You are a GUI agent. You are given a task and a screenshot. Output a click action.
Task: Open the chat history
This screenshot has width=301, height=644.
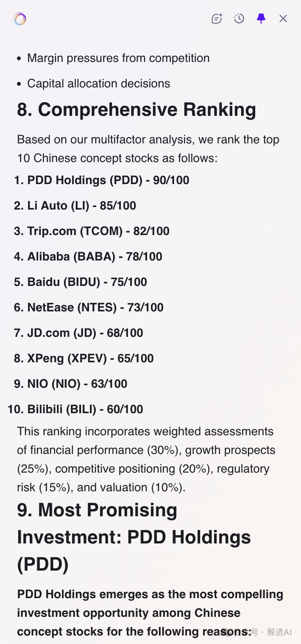[239, 19]
